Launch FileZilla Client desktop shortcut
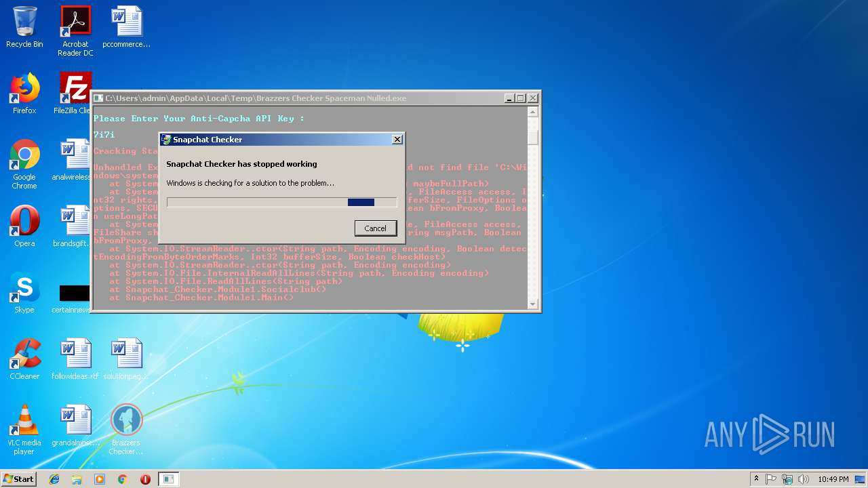 75,94
